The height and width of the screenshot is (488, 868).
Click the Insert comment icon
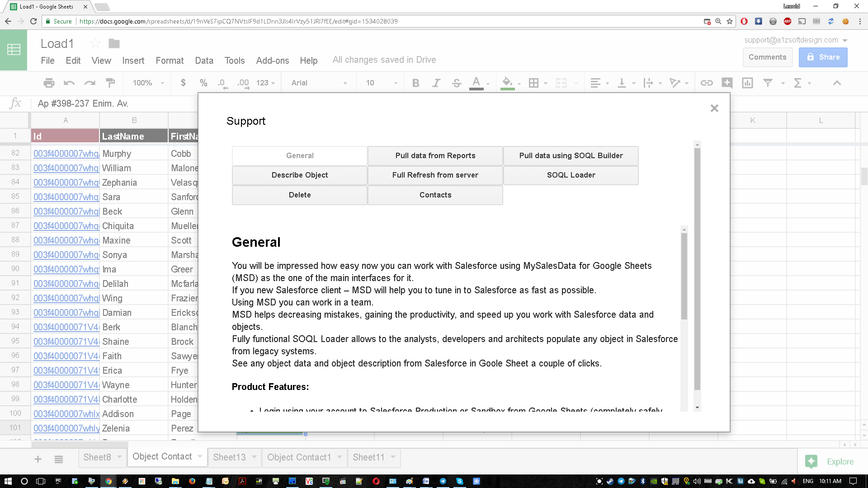pos(727,83)
